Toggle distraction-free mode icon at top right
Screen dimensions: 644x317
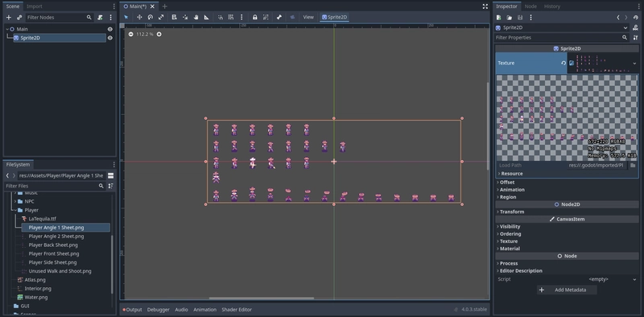pyautogui.click(x=485, y=6)
